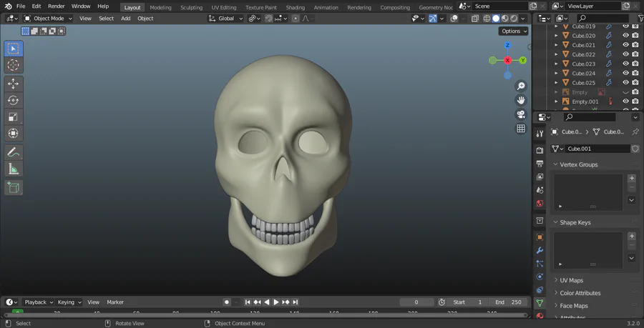Open the Keying popover in the timeline

click(x=69, y=302)
